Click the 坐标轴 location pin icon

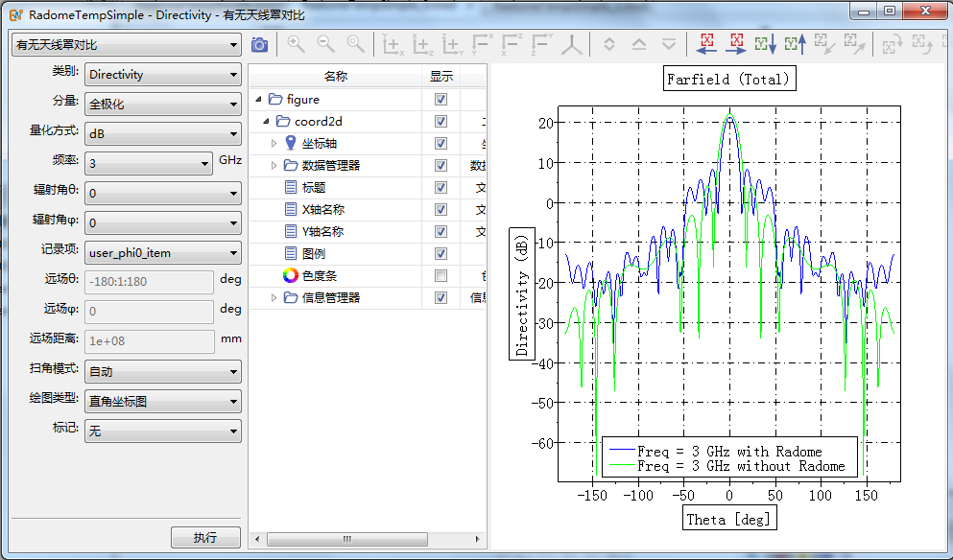point(291,143)
